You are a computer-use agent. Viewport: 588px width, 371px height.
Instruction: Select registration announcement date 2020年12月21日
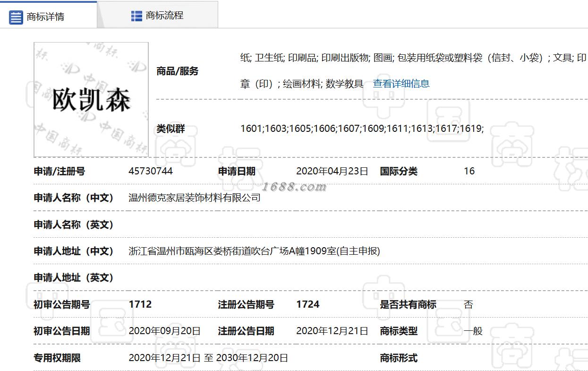[x=332, y=331]
